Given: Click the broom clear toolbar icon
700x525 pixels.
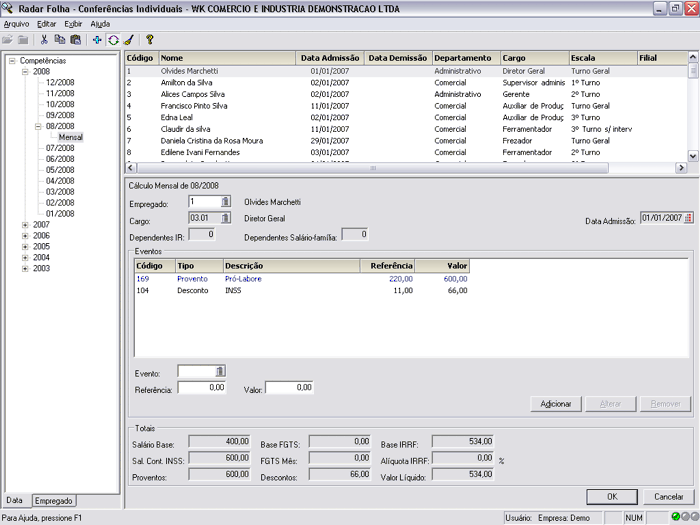Looking at the screenshot, I should pyautogui.click(x=128, y=40).
